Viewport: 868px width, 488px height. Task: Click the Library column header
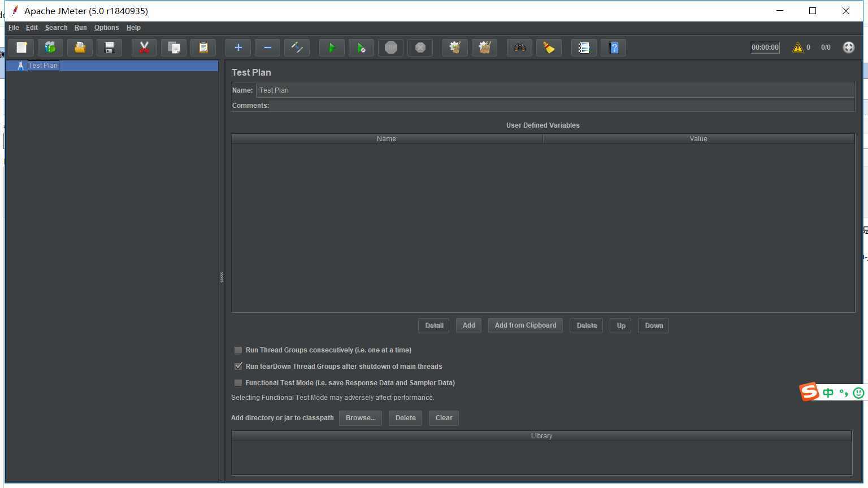(x=541, y=436)
